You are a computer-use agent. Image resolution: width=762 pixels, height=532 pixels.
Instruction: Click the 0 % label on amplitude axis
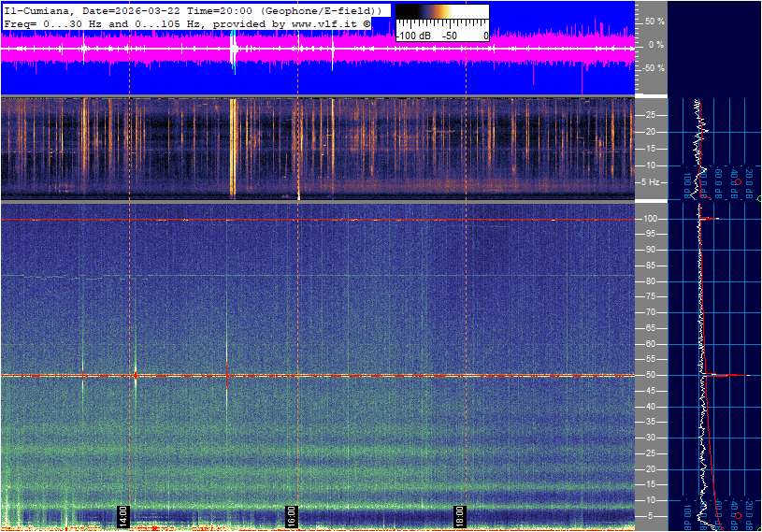[x=654, y=44]
